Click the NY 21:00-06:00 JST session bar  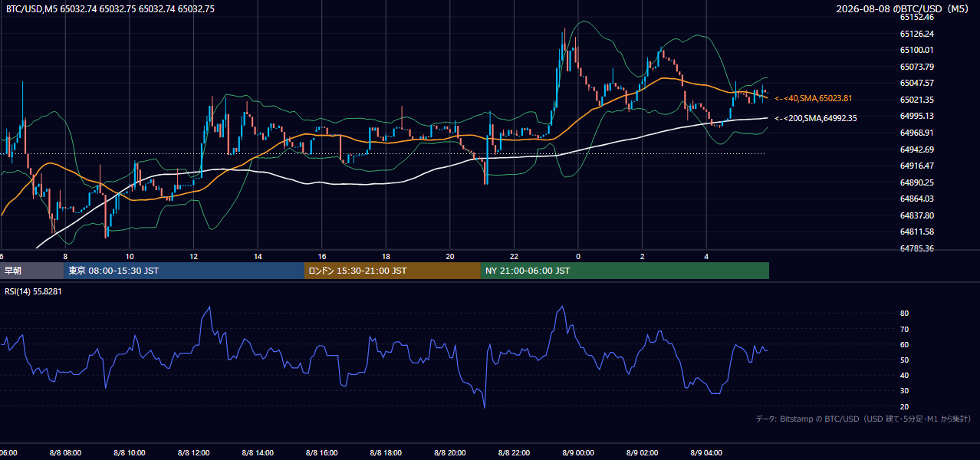pyautogui.click(x=625, y=271)
